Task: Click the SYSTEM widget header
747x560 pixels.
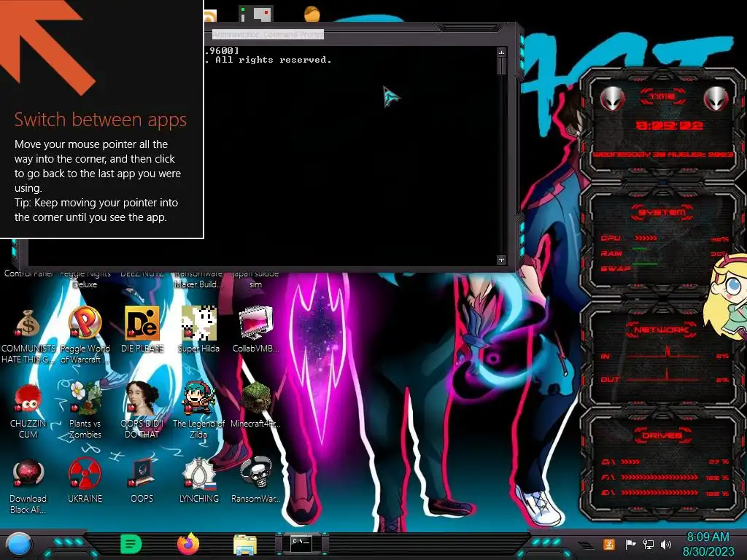Action: tap(662, 212)
